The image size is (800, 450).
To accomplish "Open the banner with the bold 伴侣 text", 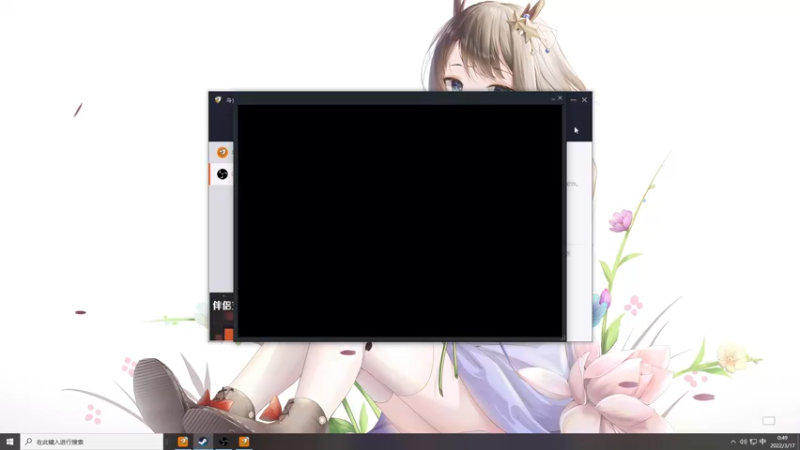I will (x=222, y=316).
